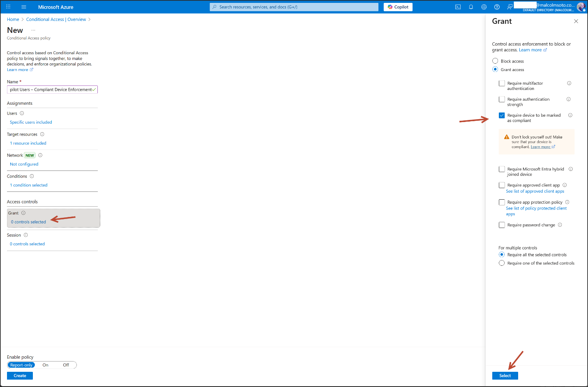Open the notifications bell
This screenshot has width=588, height=387.
coord(471,7)
